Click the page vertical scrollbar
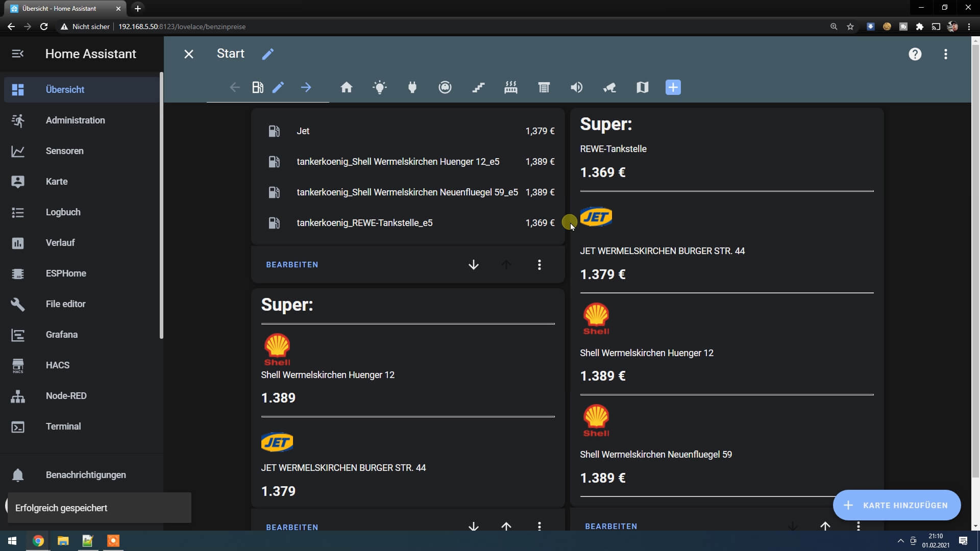Viewport: 980px width, 551px height. point(975,260)
